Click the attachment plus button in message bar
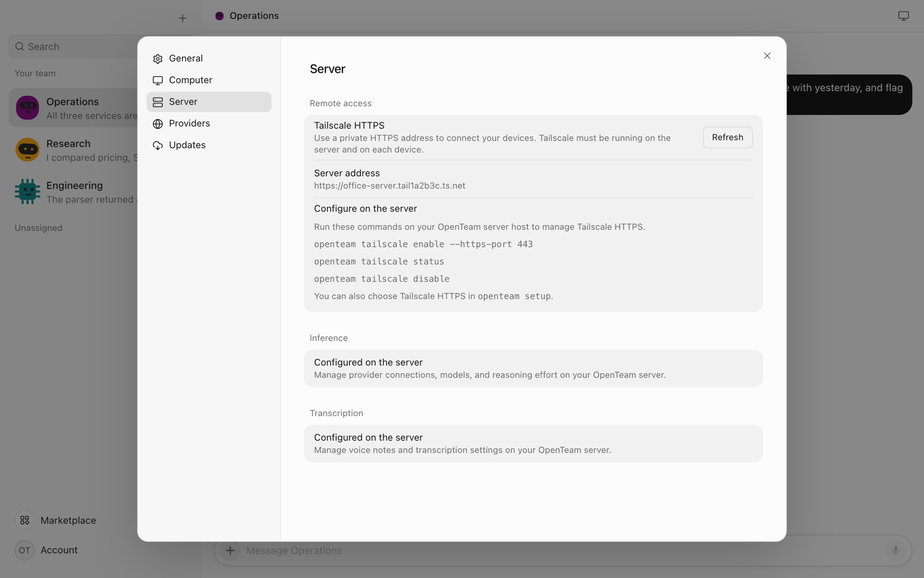Image resolution: width=924 pixels, height=578 pixels. (230, 551)
